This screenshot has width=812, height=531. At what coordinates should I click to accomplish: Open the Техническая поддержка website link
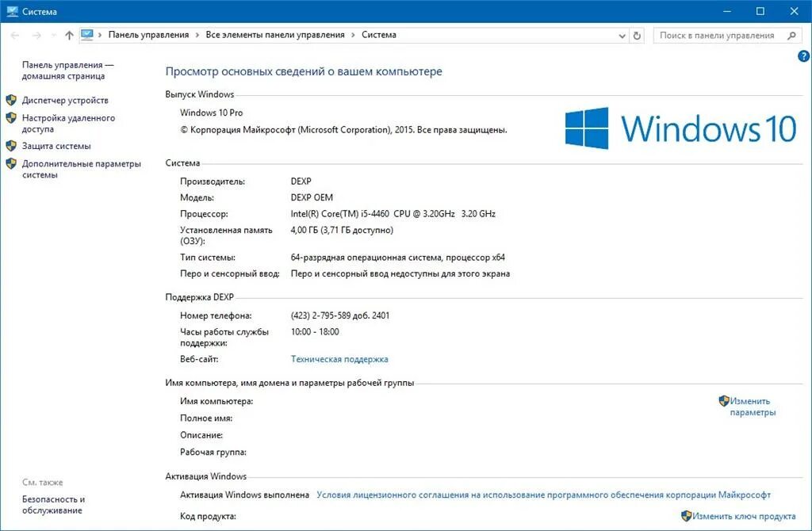pos(339,359)
